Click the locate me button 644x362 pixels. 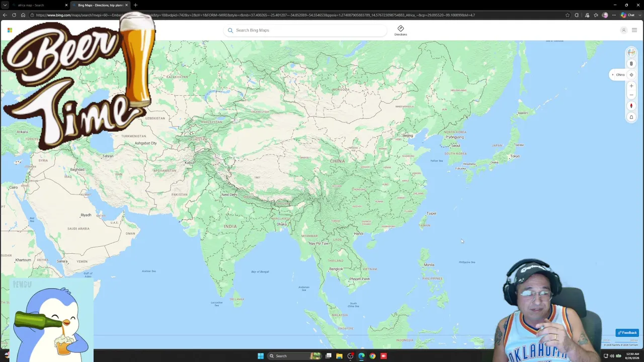click(631, 75)
